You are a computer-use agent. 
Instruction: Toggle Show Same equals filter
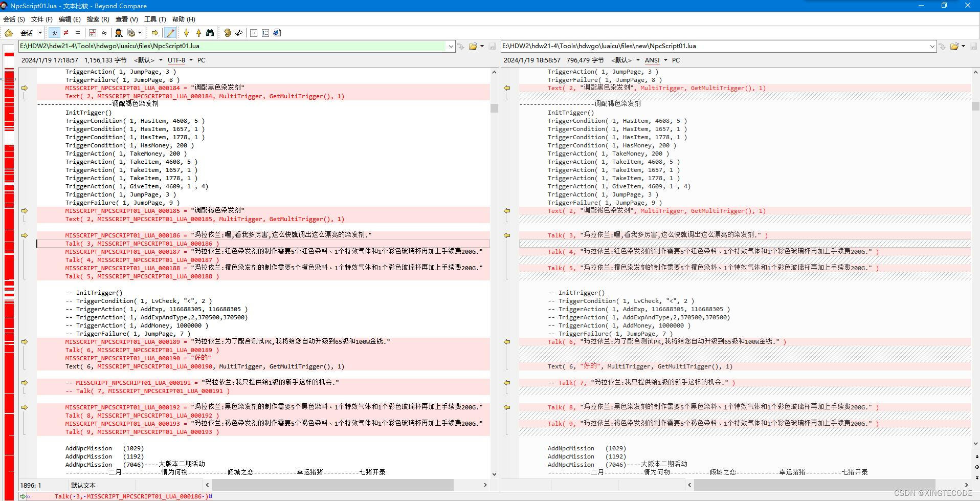click(78, 33)
